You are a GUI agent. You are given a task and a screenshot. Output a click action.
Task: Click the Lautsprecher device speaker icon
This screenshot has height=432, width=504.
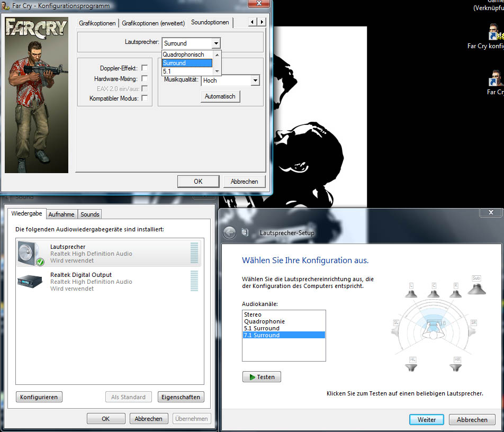pos(31,253)
